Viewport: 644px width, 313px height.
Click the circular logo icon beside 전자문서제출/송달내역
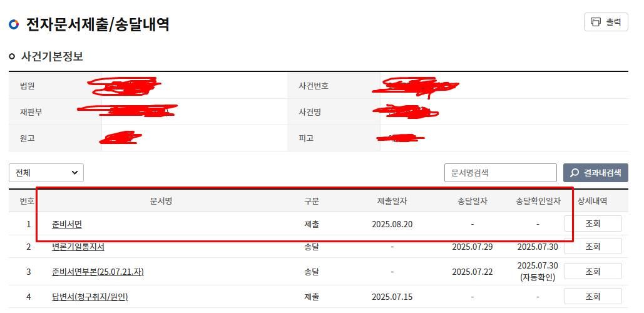point(14,25)
